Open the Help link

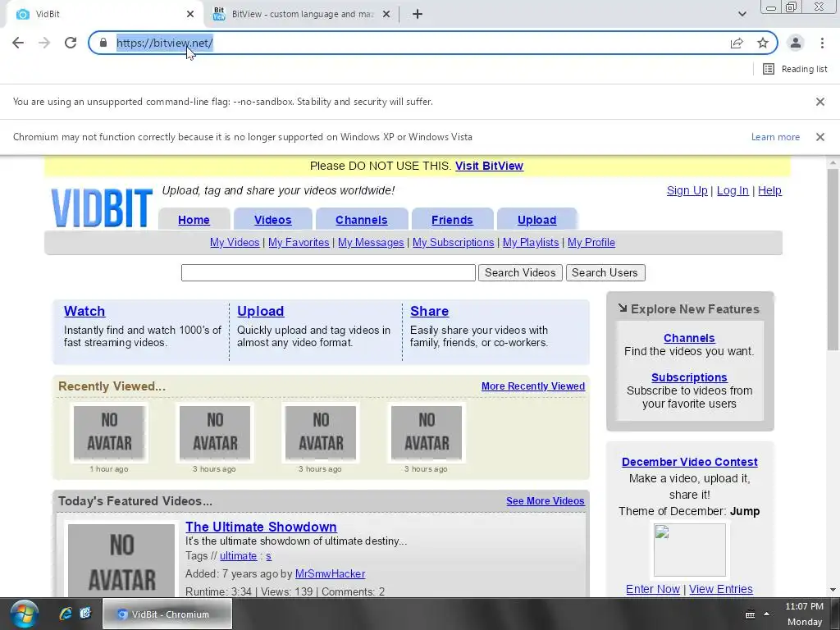769,190
